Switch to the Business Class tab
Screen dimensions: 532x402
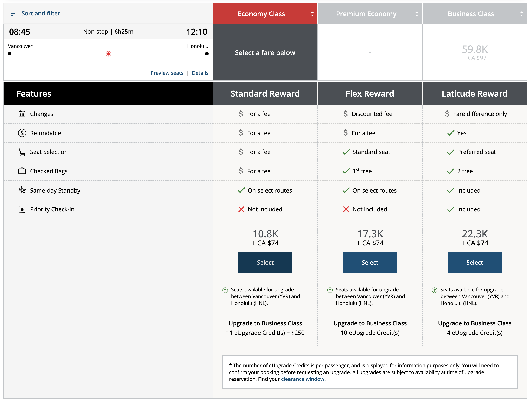(471, 14)
